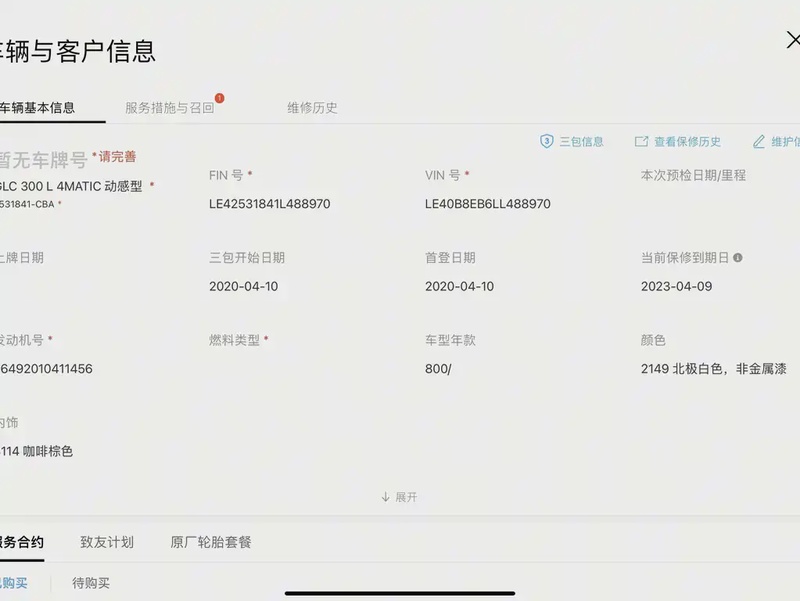Click info icon beside 当前保修到期日

click(x=738, y=258)
